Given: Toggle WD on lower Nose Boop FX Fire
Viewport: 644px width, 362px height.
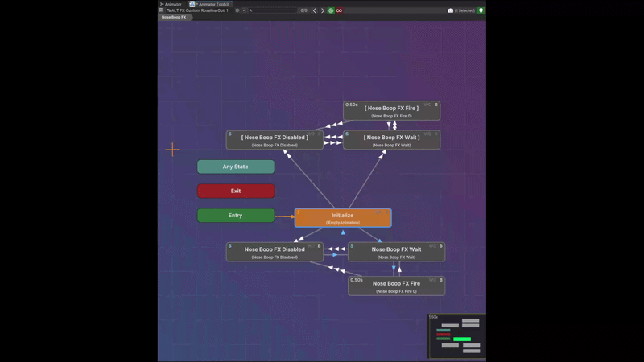Looking at the screenshot, I should point(432,280).
